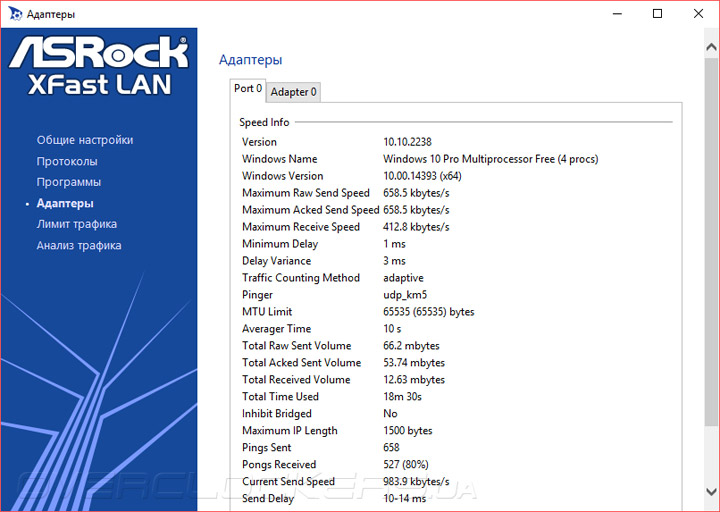Click the Maximum Raw Send Speed label
Viewport: 720px width, 512px height.
[306, 193]
